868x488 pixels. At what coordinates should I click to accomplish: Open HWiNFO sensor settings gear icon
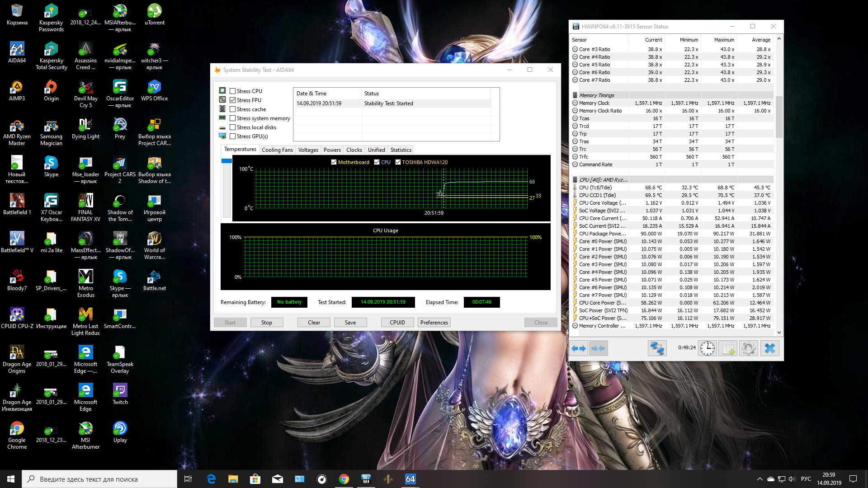pyautogui.click(x=748, y=348)
